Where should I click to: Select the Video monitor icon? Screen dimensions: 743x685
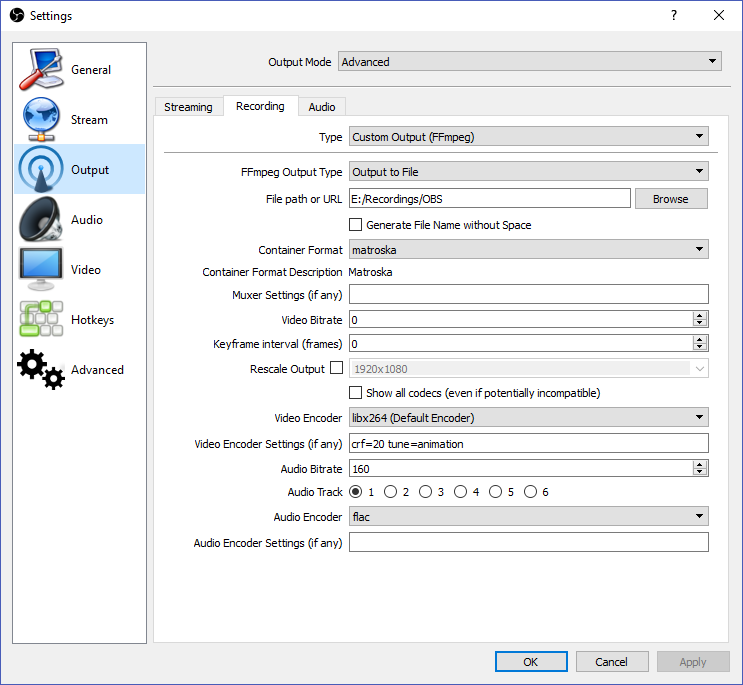[41, 270]
